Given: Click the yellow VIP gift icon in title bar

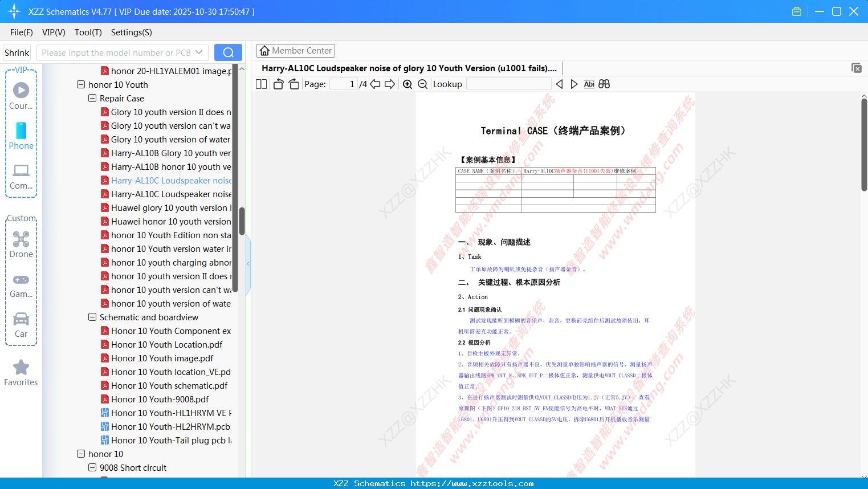Looking at the screenshot, I should [x=797, y=11].
